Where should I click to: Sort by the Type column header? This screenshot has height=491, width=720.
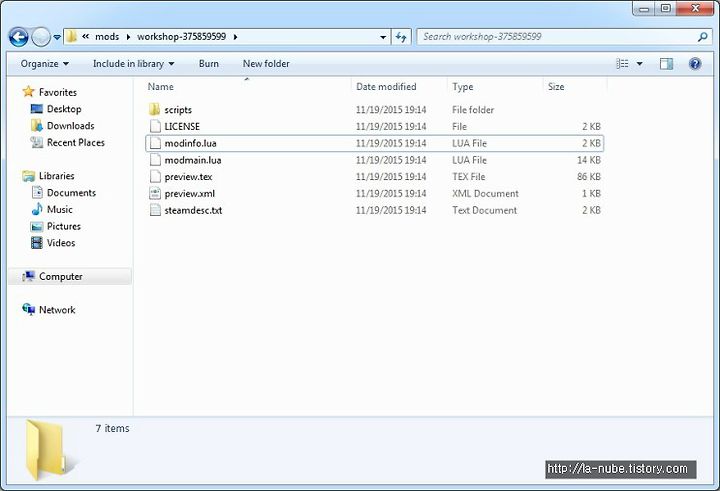(462, 87)
